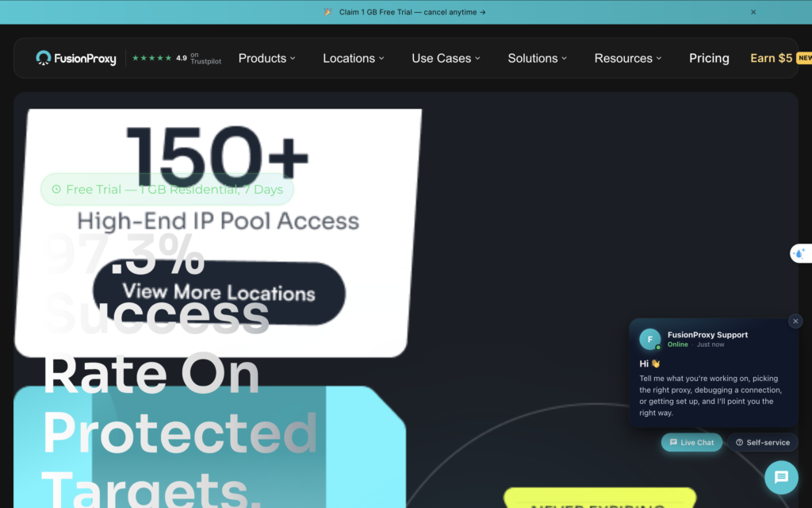Expand the Products menu

(266, 58)
